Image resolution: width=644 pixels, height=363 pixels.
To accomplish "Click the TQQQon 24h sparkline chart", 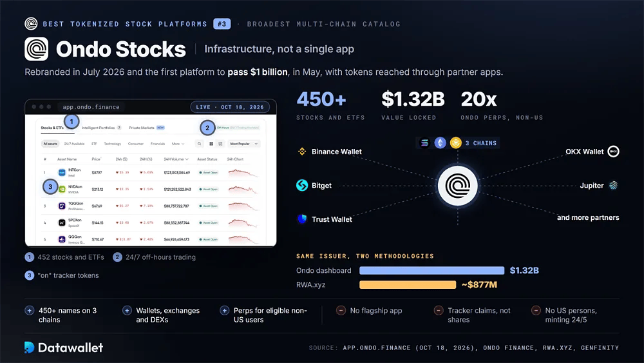I will [x=243, y=206].
